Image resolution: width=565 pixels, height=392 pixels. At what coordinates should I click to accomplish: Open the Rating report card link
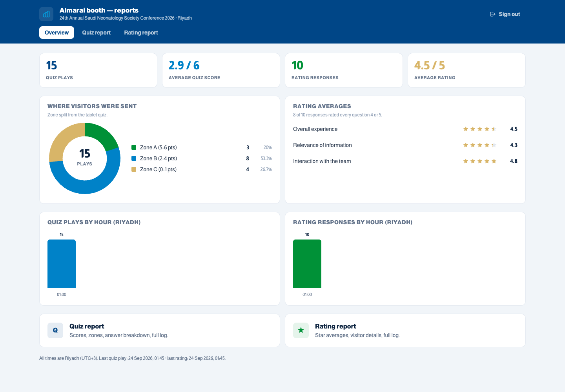click(405, 330)
